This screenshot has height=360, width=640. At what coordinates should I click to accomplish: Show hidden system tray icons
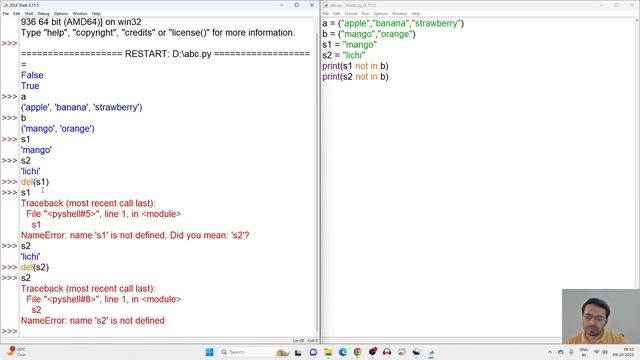coord(550,352)
